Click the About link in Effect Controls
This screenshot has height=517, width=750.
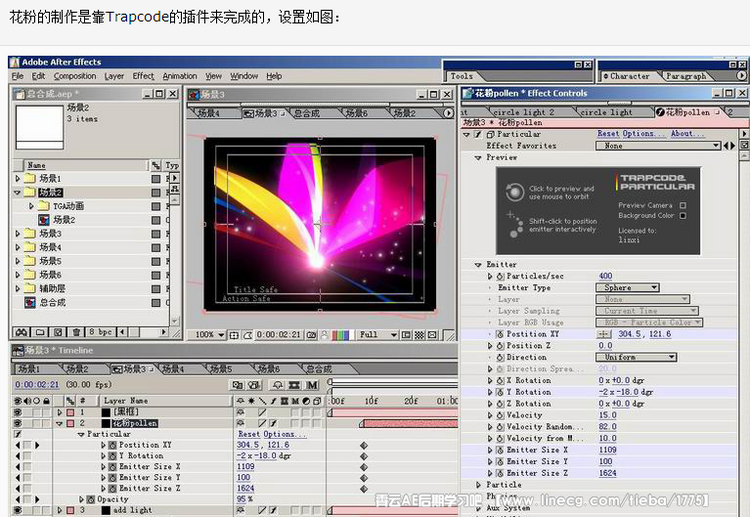tap(686, 134)
